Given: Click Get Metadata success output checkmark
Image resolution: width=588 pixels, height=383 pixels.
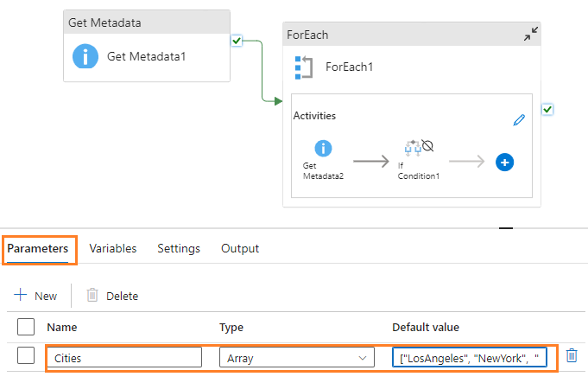Looking at the screenshot, I should point(237,40).
